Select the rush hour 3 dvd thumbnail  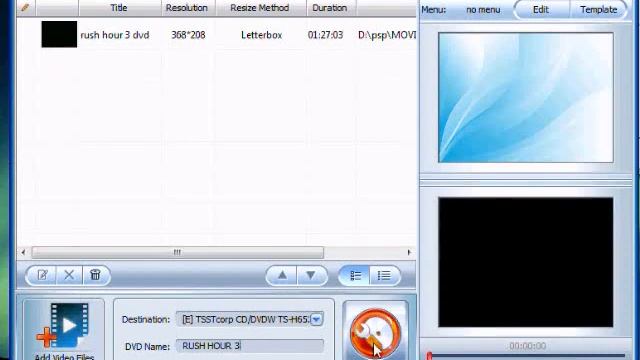(x=59, y=34)
